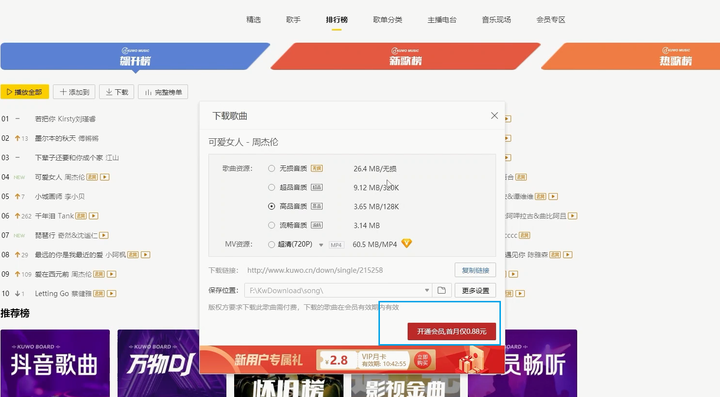This screenshot has height=397, width=720.
Task: Play the MV for 千年泪 Tank
Action: (94, 216)
